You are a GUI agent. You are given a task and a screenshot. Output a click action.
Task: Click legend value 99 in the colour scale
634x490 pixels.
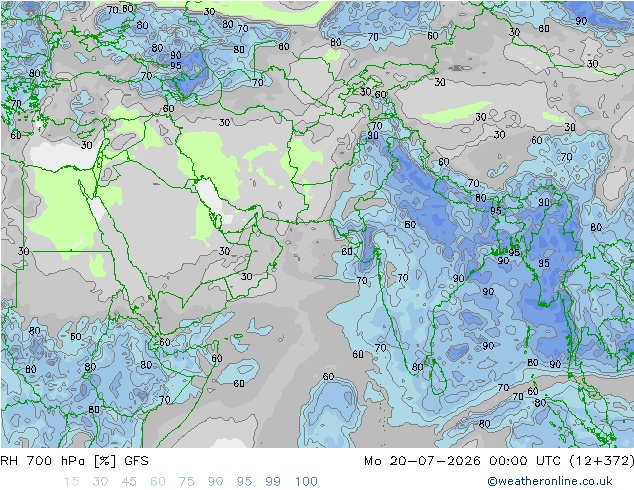pos(273,481)
